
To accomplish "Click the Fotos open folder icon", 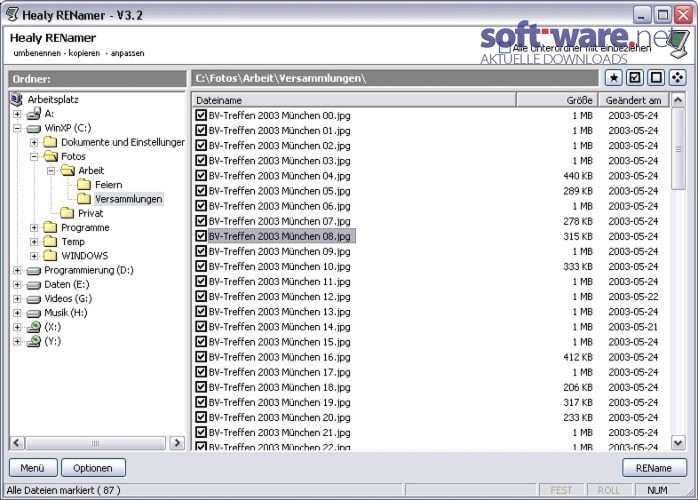I will tap(51, 156).
